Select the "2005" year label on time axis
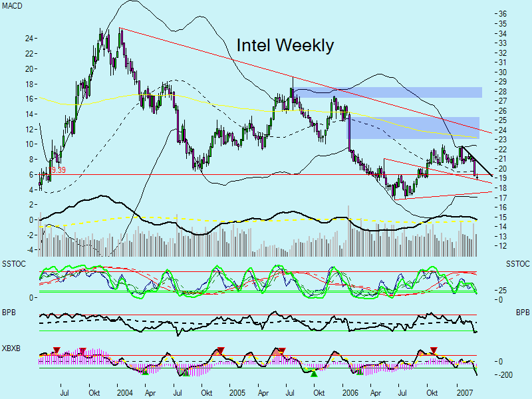This screenshot has width=532, height=399. (x=237, y=392)
